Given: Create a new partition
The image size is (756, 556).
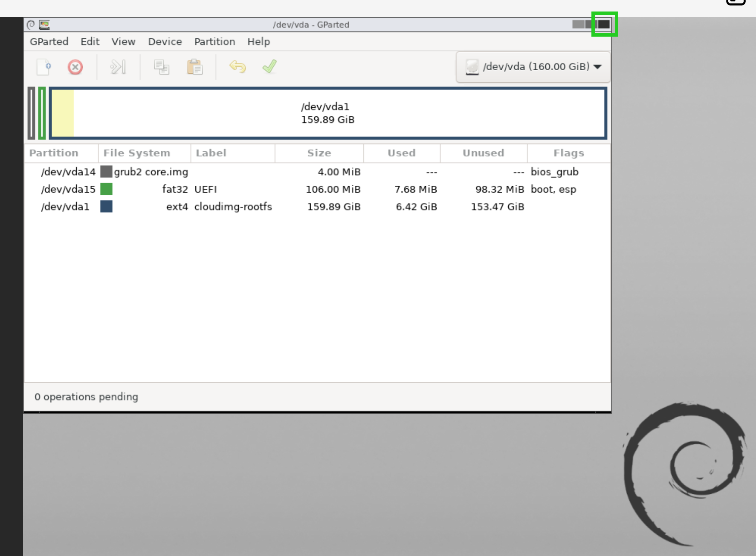Looking at the screenshot, I should 43,67.
